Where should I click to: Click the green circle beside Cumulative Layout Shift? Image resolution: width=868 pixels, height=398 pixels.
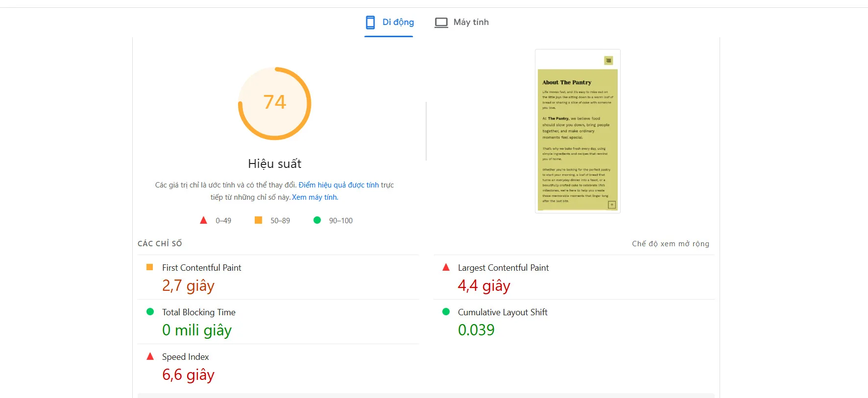[446, 312]
